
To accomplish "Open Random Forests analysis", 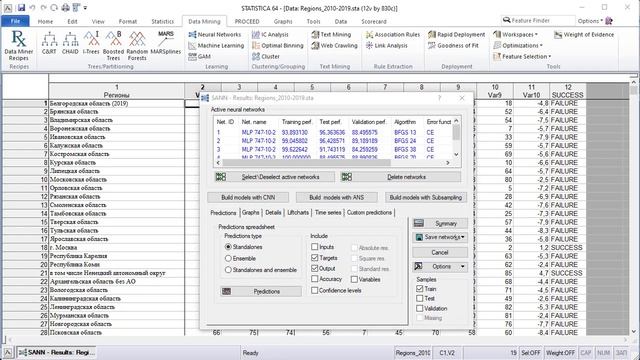I will (x=137, y=45).
